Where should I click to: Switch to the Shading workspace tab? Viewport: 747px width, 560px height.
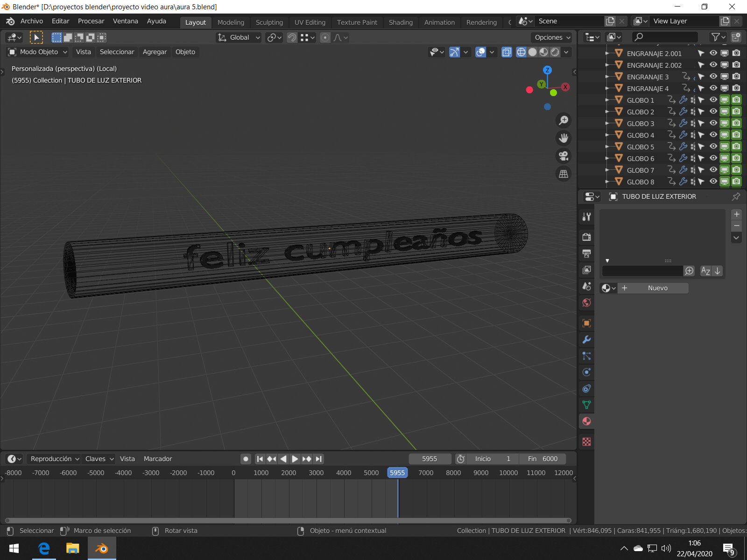[401, 22]
